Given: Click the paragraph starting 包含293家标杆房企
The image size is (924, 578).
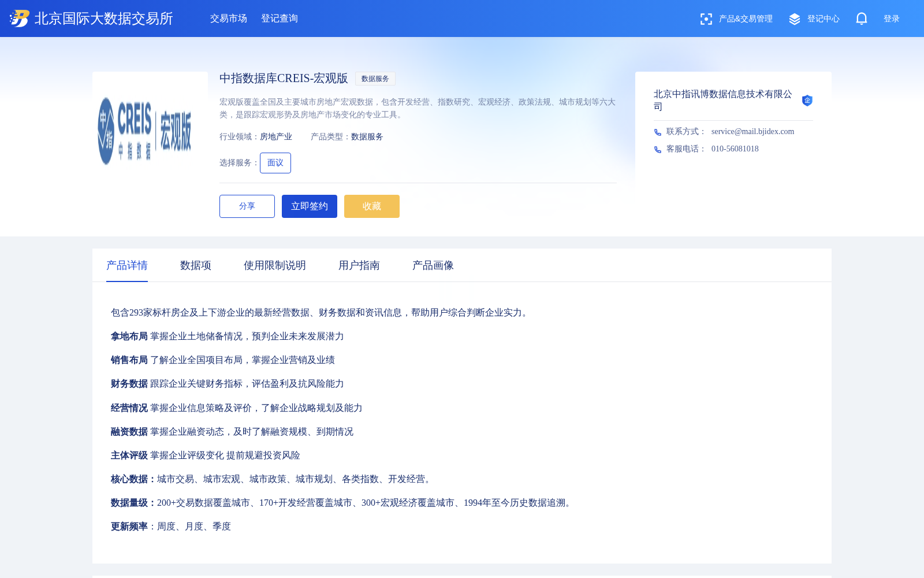Looking at the screenshot, I should tap(321, 313).
